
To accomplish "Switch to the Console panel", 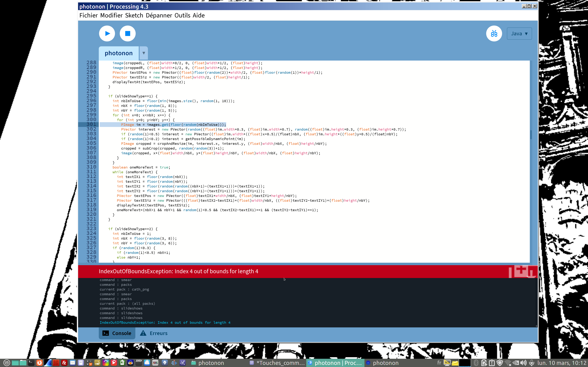I will coord(117,333).
